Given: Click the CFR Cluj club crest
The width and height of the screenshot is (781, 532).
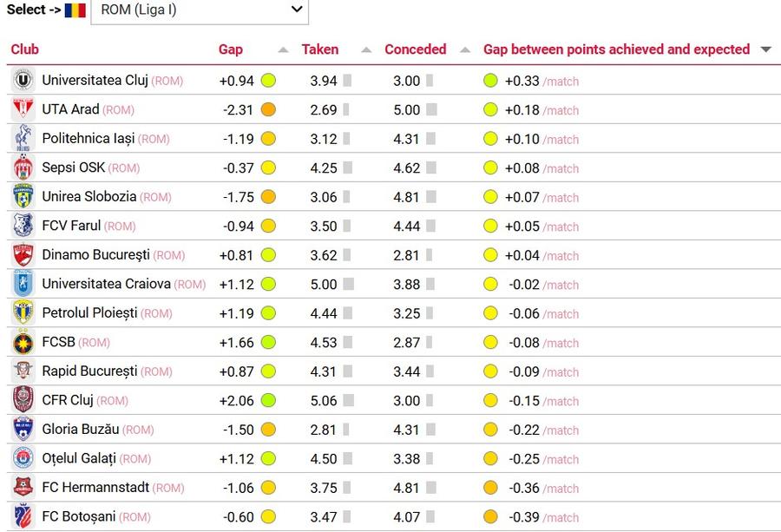Looking at the screenshot, I should pyautogui.click(x=23, y=400).
